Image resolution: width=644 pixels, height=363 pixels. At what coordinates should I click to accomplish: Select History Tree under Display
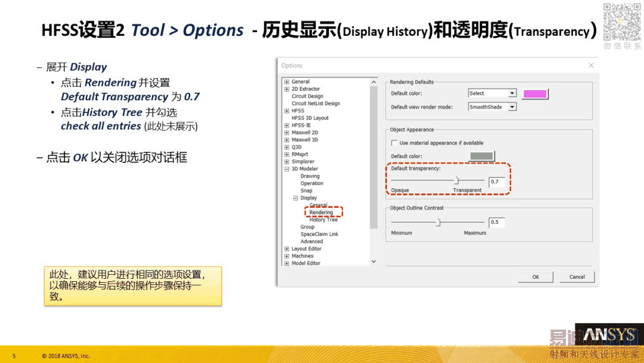[x=323, y=220]
